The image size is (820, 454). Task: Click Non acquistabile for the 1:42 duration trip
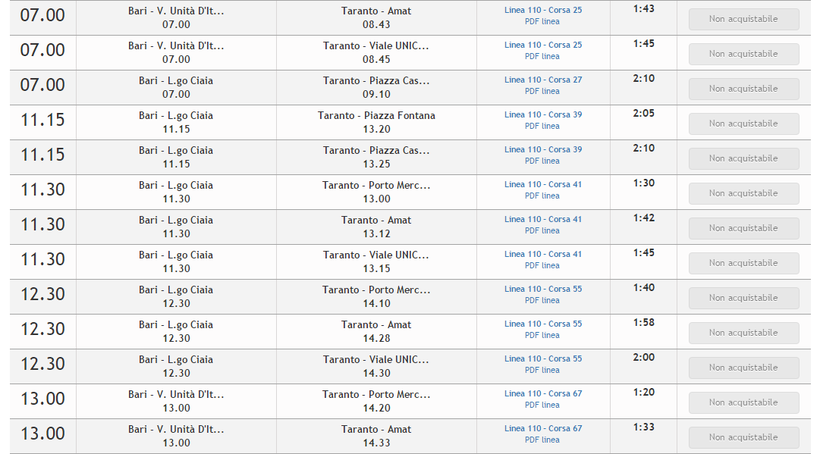pos(744,228)
